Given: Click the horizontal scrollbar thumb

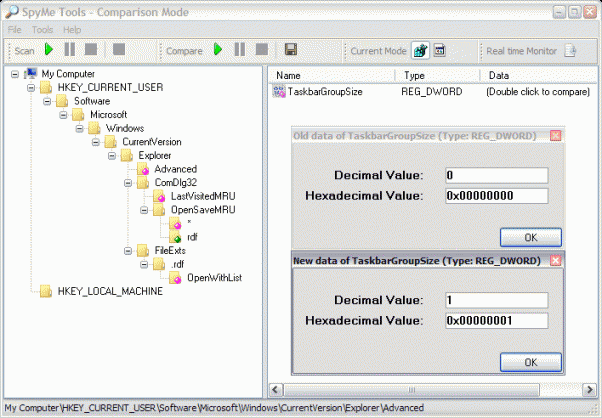Looking at the screenshot, I should click(x=411, y=390).
